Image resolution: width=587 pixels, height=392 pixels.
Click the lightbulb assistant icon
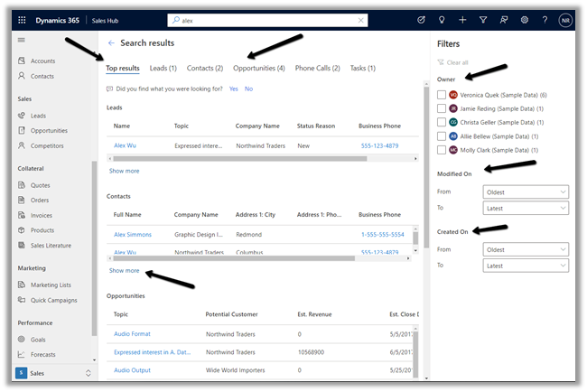click(x=442, y=19)
